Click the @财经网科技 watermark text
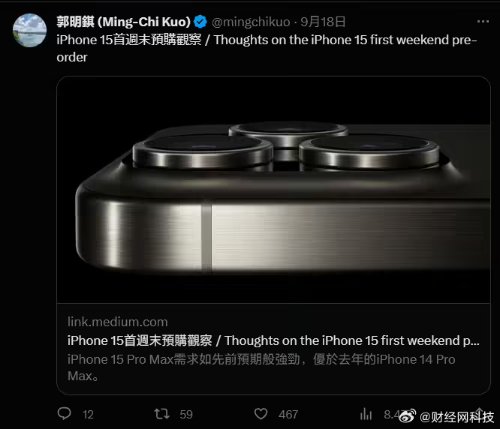Image resolution: width=500 pixels, height=429 pixels. tap(456, 417)
